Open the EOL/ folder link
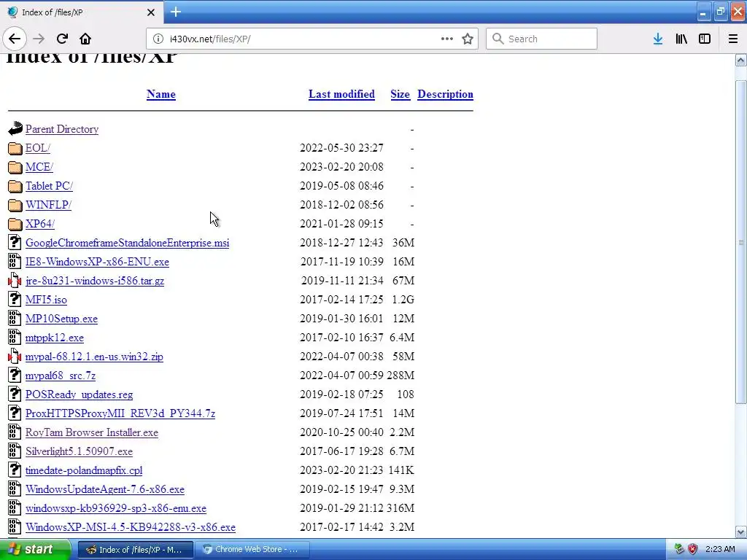Image resolution: width=747 pixels, height=560 pixels. (x=38, y=148)
